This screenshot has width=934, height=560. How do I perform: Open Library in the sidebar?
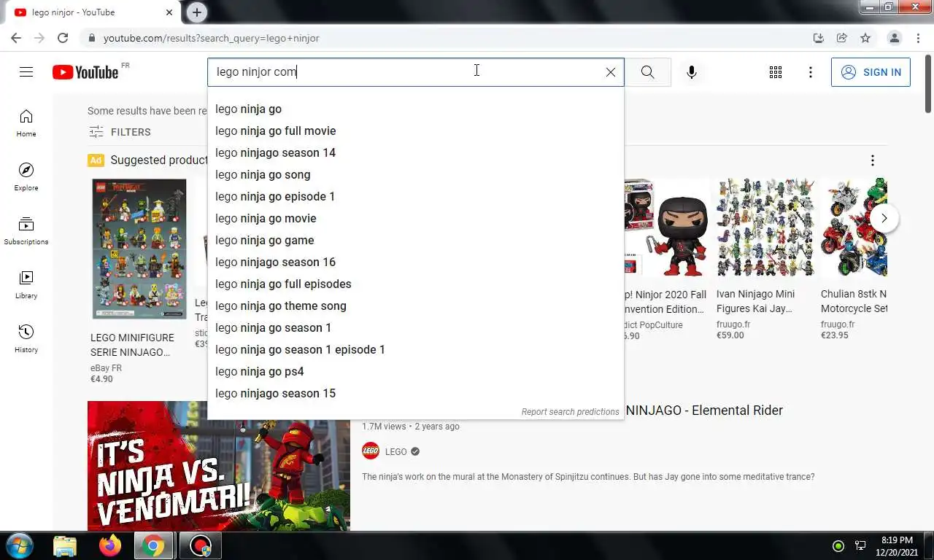tap(26, 285)
